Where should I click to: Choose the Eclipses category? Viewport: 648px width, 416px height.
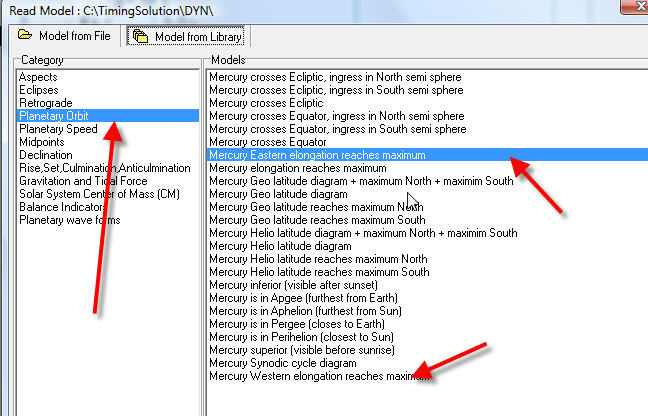[x=39, y=90]
